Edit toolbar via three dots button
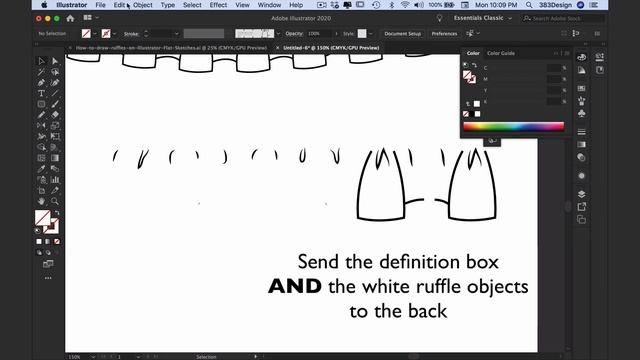640x360 pixels. [x=48, y=278]
